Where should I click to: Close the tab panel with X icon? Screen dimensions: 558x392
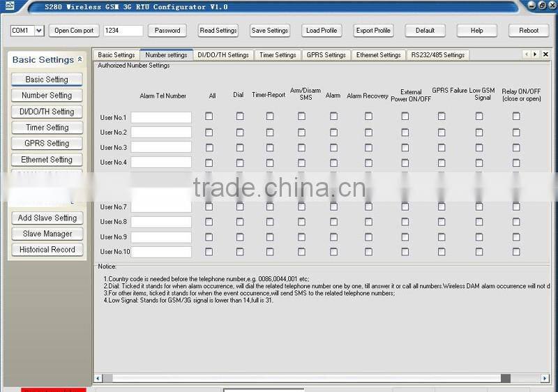point(545,54)
